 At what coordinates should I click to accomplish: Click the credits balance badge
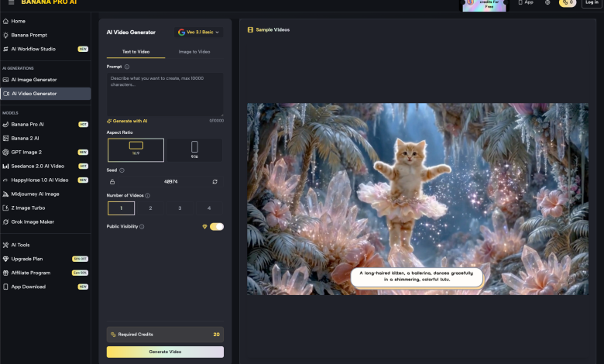(568, 2)
